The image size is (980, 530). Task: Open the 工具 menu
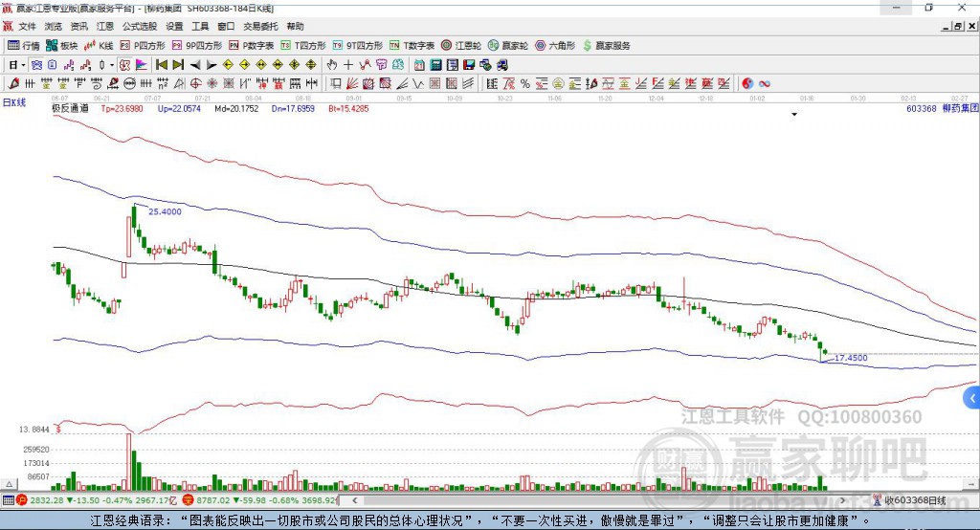coord(200,26)
